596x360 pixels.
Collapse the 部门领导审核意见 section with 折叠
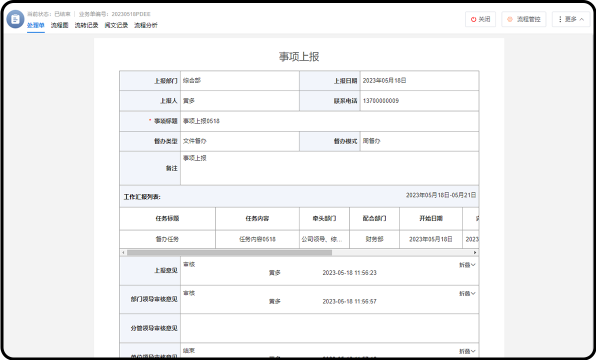pyautogui.click(x=467, y=293)
